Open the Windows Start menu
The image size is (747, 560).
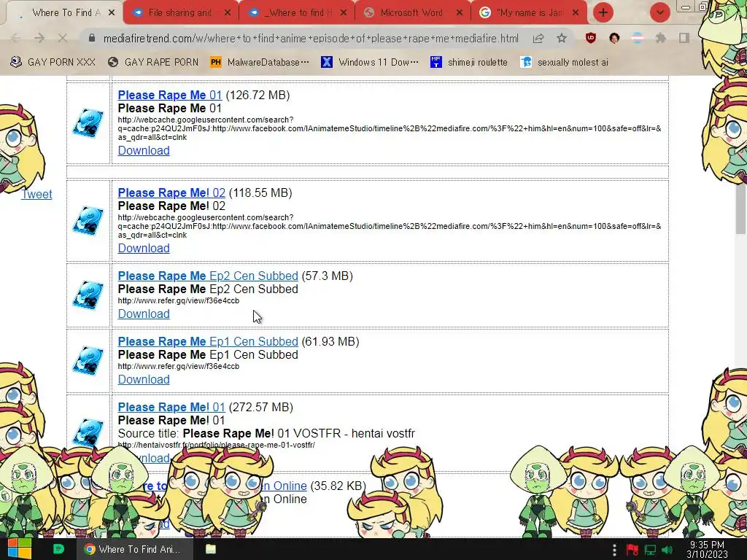[20, 549]
